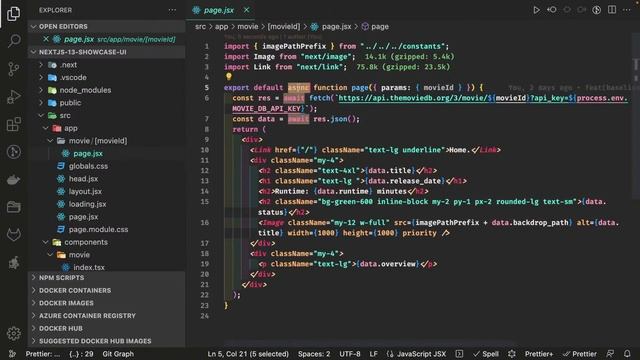Expand the NPM Scripts section
The height and width of the screenshot is (360, 640).
coord(107,278)
